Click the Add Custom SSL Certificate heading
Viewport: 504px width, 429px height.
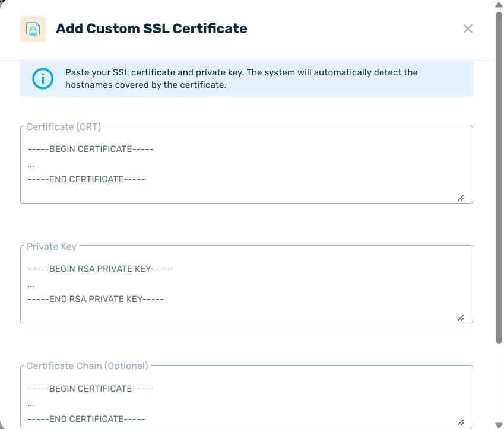(x=151, y=28)
